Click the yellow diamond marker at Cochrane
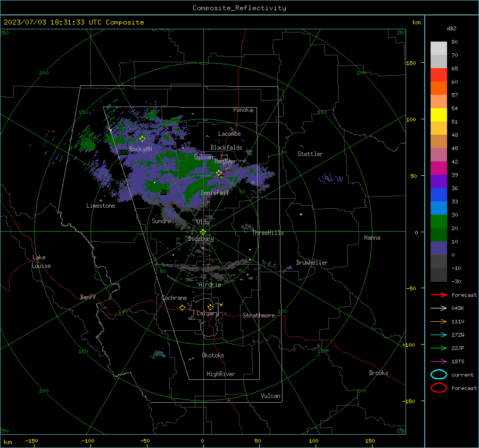The height and width of the screenshot is (448, 479). tap(183, 307)
